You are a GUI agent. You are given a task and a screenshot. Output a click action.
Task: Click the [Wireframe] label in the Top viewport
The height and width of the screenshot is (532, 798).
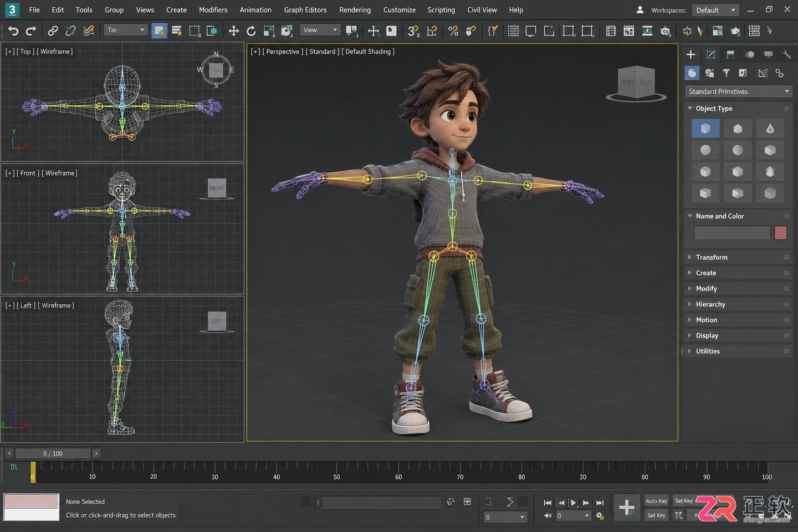(x=55, y=52)
